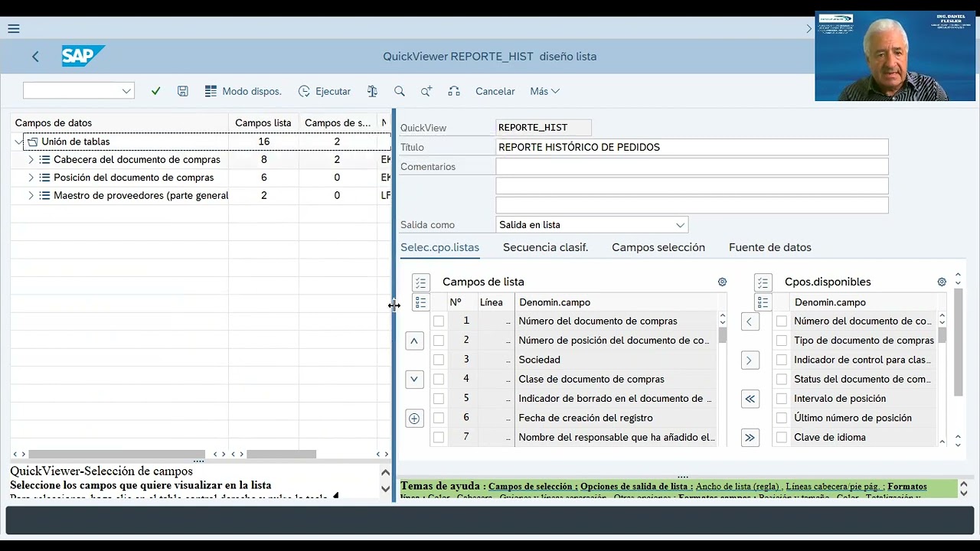This screenshot has width=980, height=551.
Task: Move field up with arrow button
Action: pos(414,341)
